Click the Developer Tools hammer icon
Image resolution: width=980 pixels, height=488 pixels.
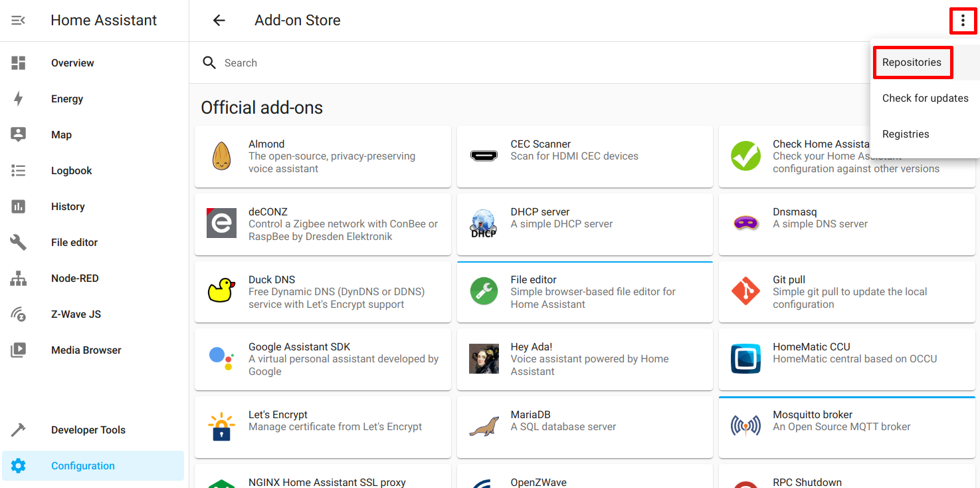click(x=19, y=430)
